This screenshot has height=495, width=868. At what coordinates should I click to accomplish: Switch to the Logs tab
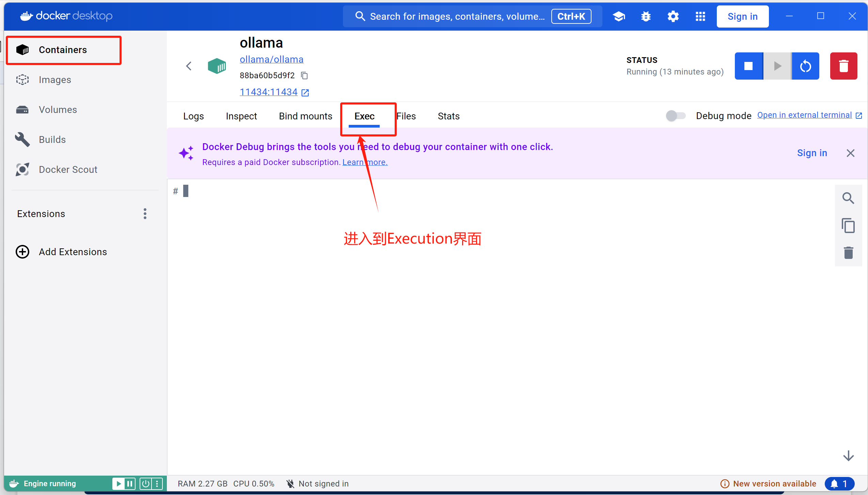pos(193,116)
